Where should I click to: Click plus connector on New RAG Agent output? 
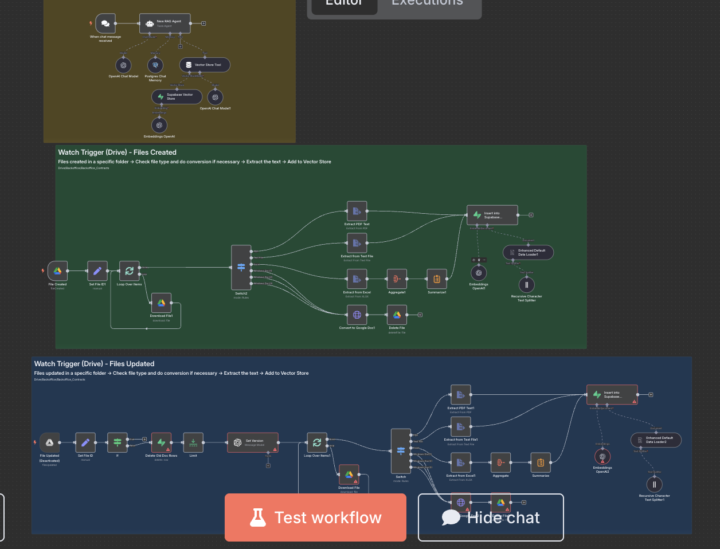(x=204, y=21)
